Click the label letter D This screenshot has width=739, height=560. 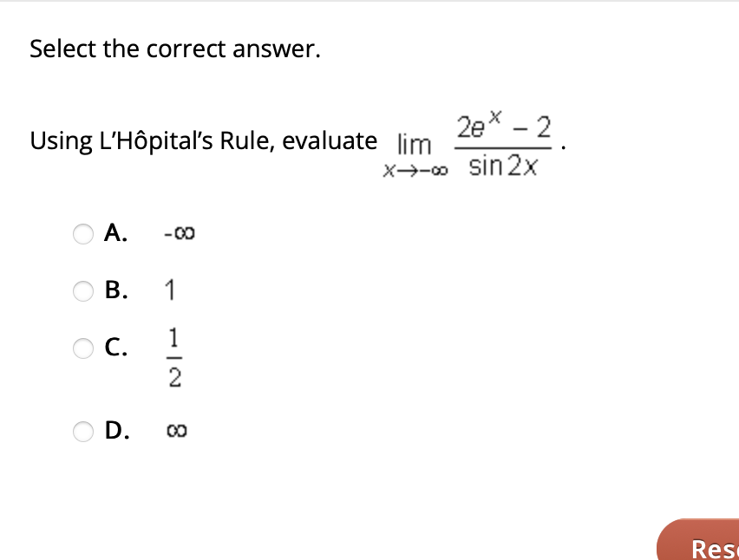(x=115, y=430)
